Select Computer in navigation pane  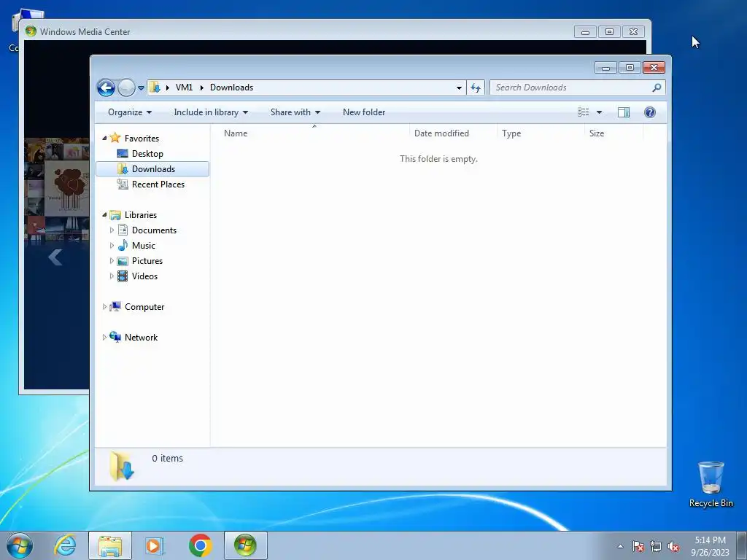(144, 307)
